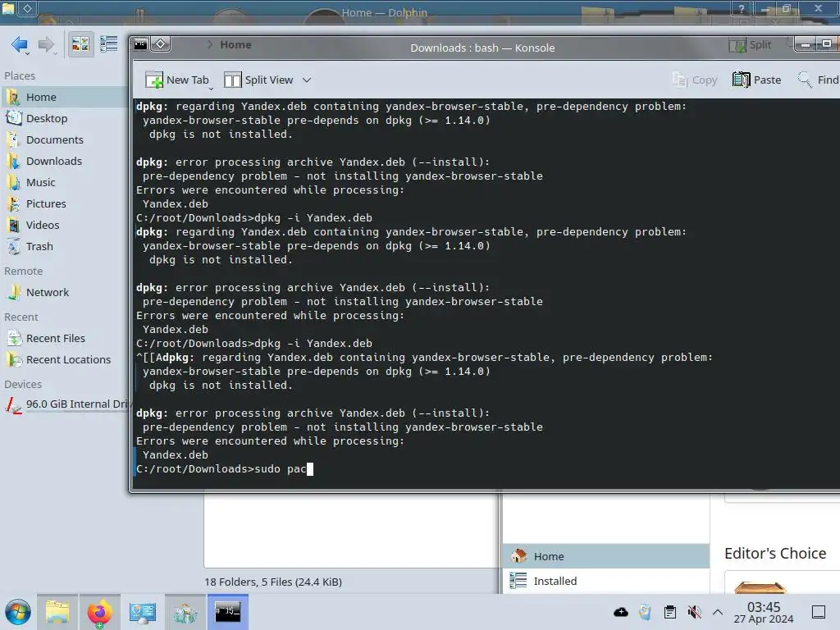This screenshot has height=630, width=840.
Task: Click the 18 Folders, 5 Files status text
Action: tap(273, 582)
